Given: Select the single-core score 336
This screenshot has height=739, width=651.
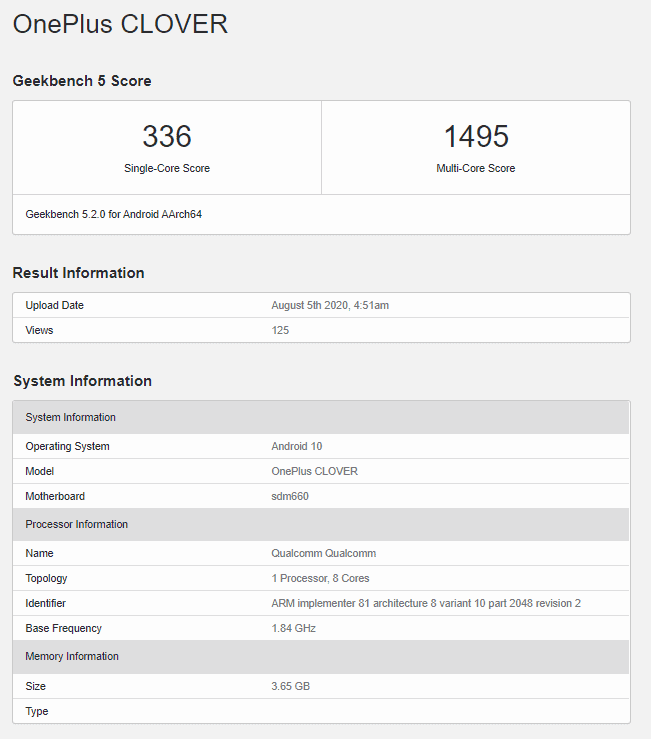Looking at the screenshot, I should [167, 136].
